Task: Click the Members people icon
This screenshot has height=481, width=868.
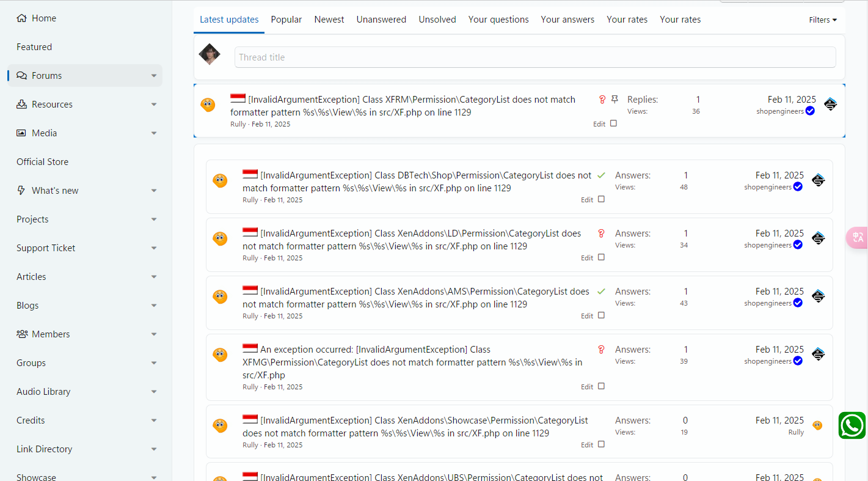Action: (22, 334)
